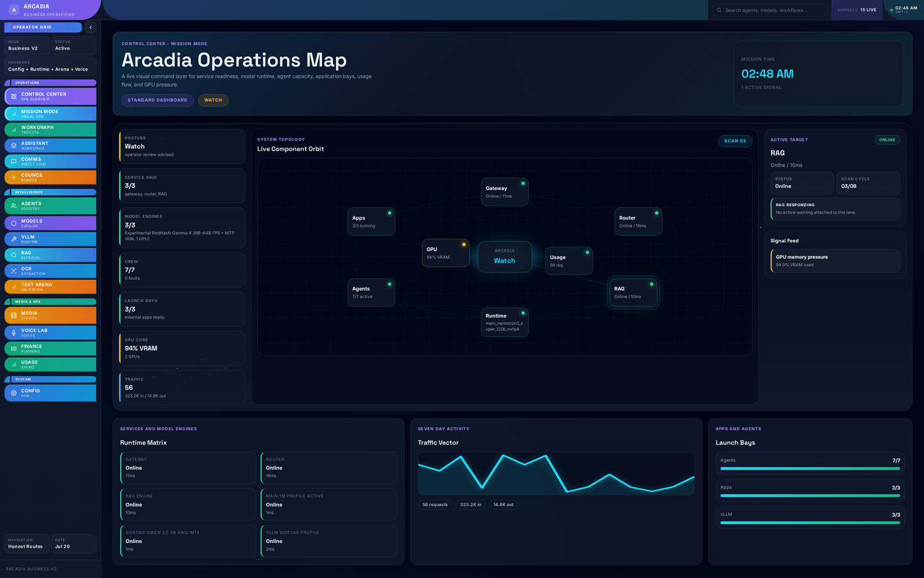
Task: Switch to Standard Dashboard
Action: click(x=157, y=100)
